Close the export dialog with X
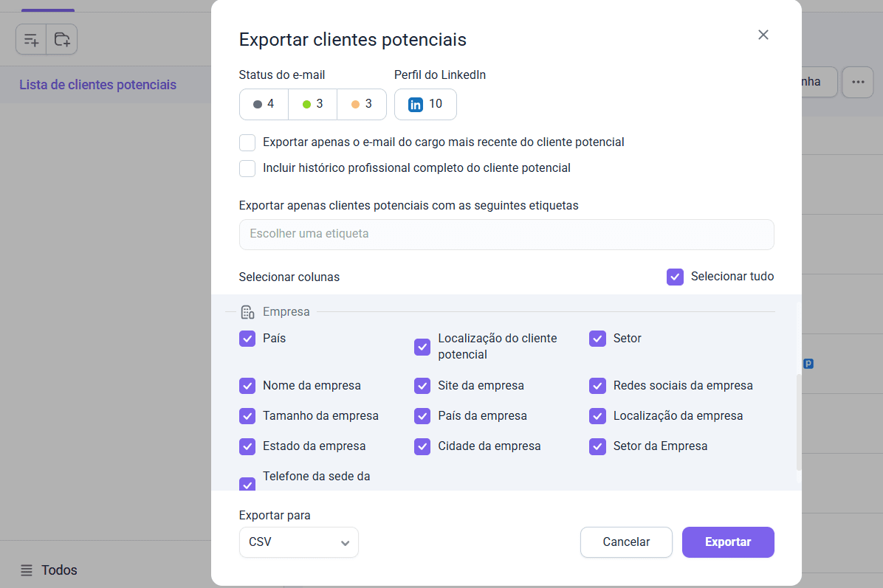 pos(763,35)
